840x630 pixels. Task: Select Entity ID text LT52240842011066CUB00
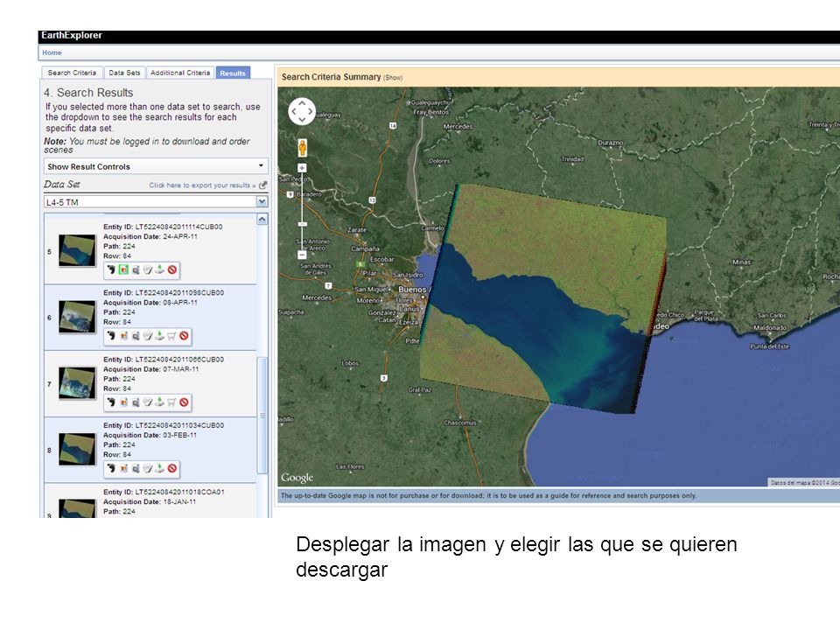pyautogui.click(x=179, y=360)
